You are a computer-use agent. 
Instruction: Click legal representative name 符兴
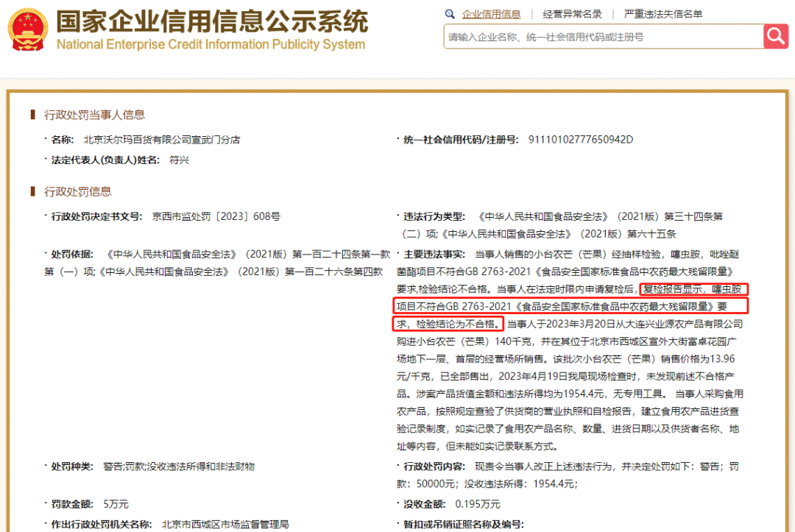click(179, 160)
